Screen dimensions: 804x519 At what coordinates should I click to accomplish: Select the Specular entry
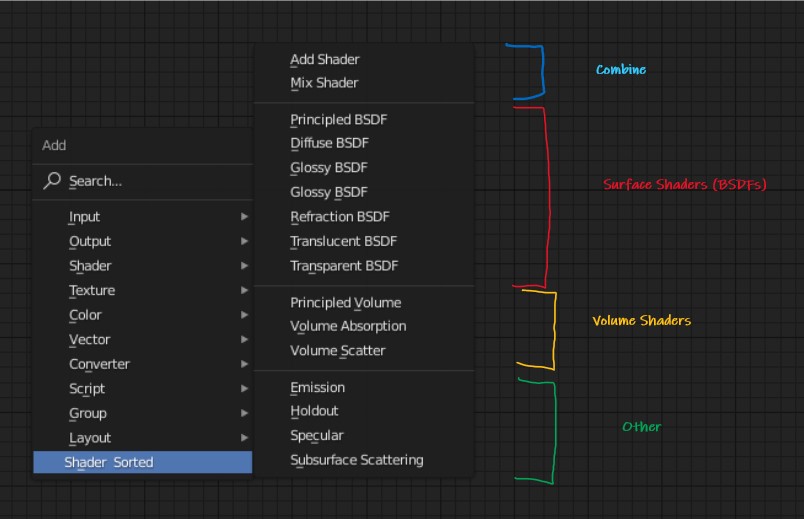click(364, 435)
